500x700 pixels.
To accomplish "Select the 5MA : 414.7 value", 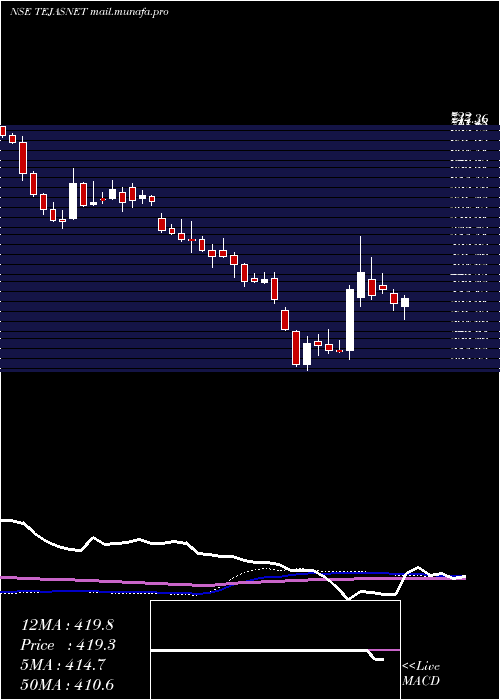I will [63, 665].
